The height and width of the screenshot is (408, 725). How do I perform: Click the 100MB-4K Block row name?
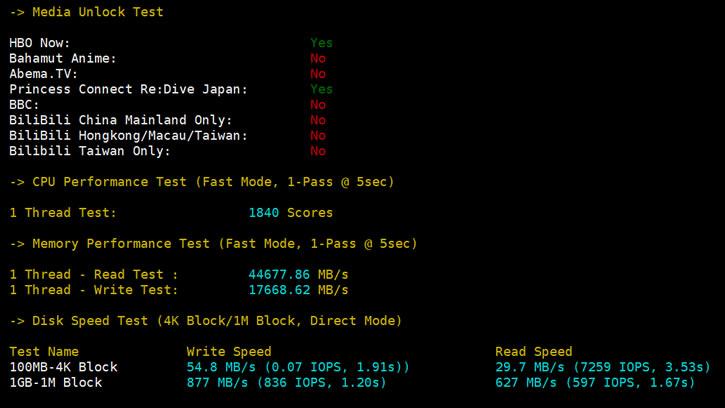(x=63, y=367)
